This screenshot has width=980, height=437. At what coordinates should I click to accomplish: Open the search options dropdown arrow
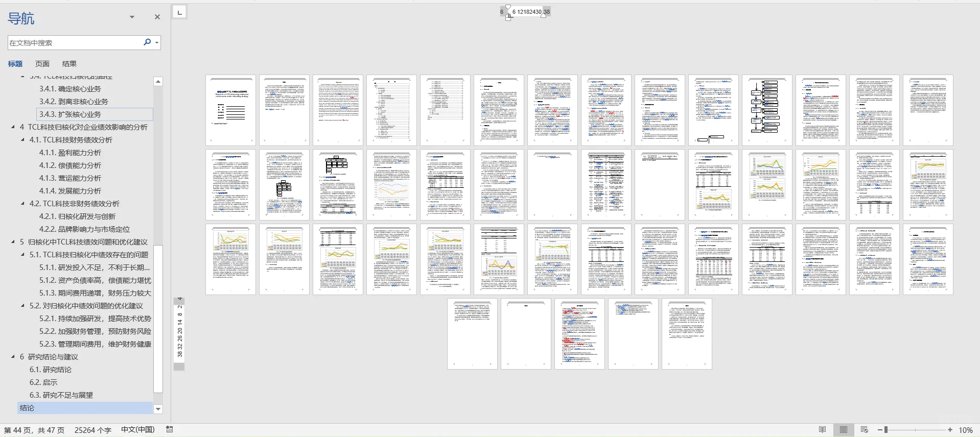coord(157,43)
